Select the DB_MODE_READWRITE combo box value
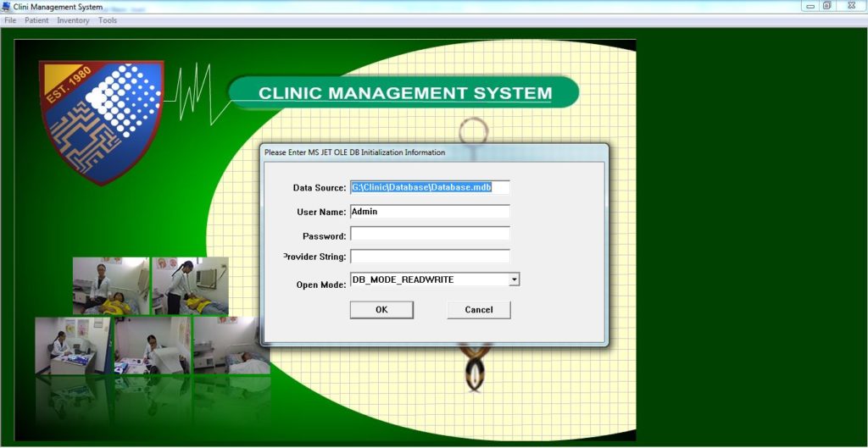868x448 pixels. (430, 279)
